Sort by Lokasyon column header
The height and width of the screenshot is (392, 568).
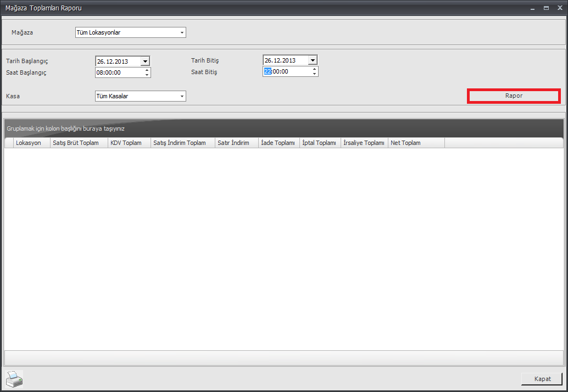[29, 143]
